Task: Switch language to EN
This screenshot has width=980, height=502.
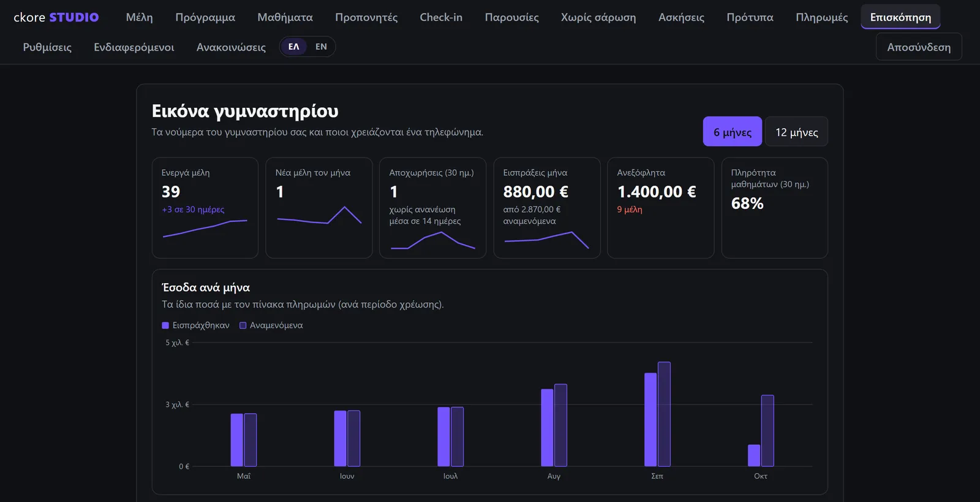Action: (x=321, y=47)
